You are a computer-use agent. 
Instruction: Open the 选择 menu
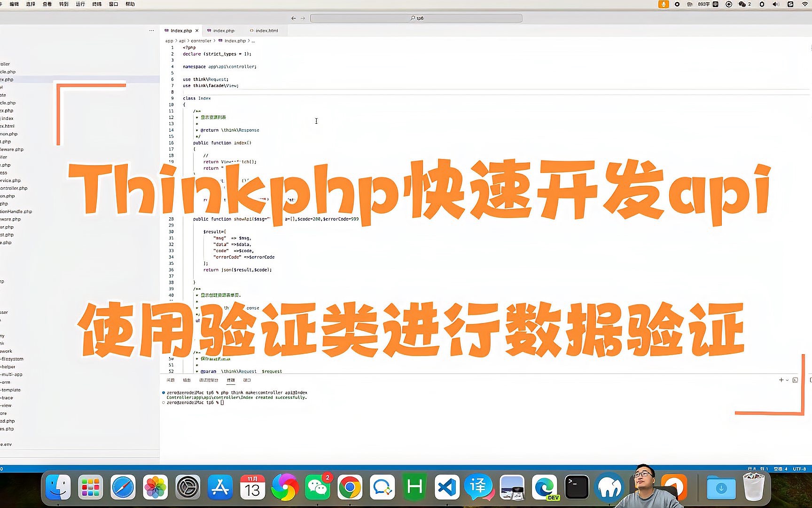pyautogui.click(x=31, y=4)
